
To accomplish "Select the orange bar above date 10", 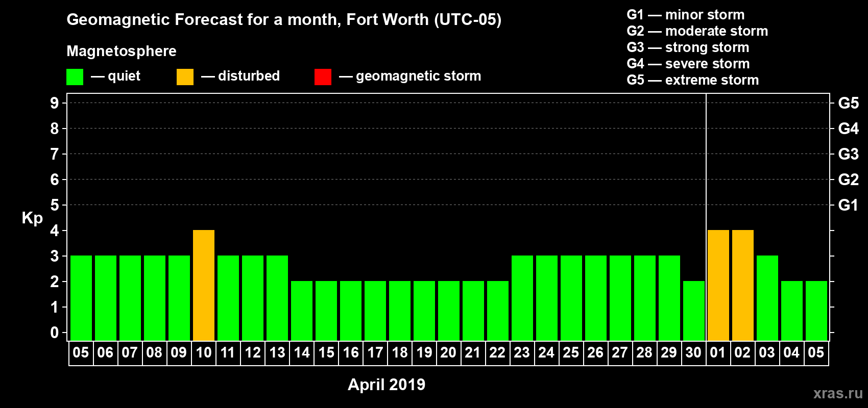I will (x=204, y=285).
